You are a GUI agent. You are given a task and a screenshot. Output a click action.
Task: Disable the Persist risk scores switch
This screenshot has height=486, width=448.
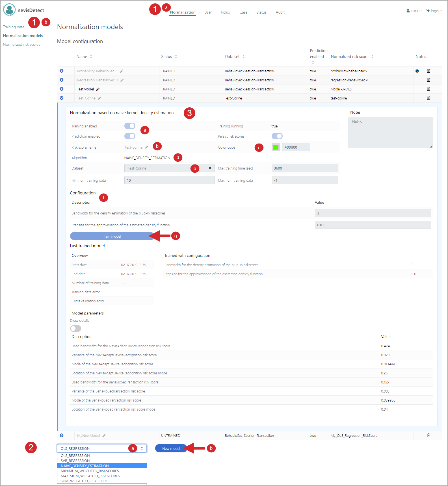click(x=277, y=136)
